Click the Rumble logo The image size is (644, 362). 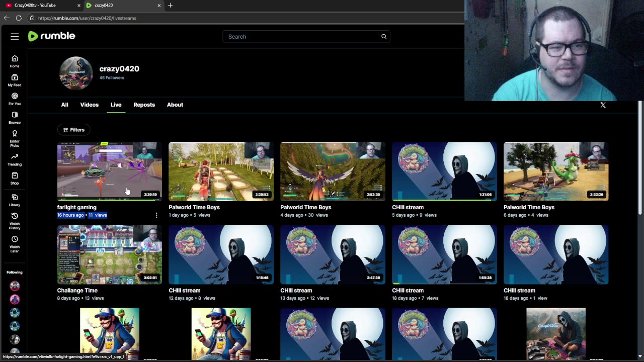51,36
